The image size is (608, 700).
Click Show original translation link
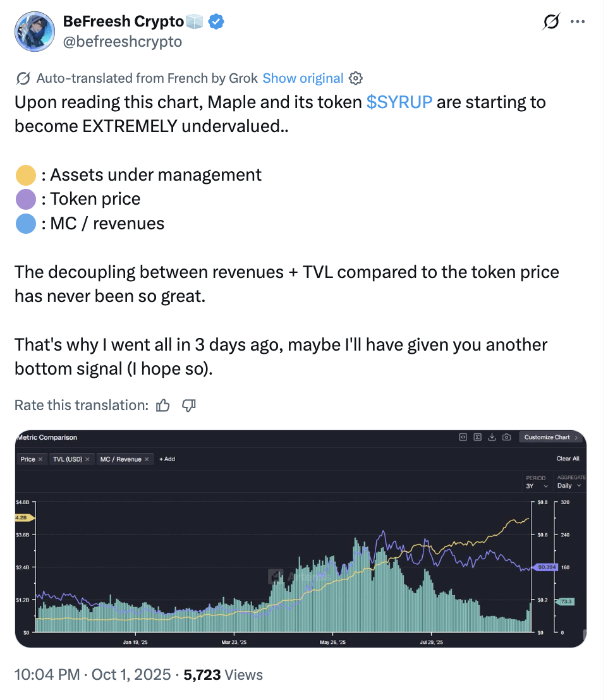point(303,78)
